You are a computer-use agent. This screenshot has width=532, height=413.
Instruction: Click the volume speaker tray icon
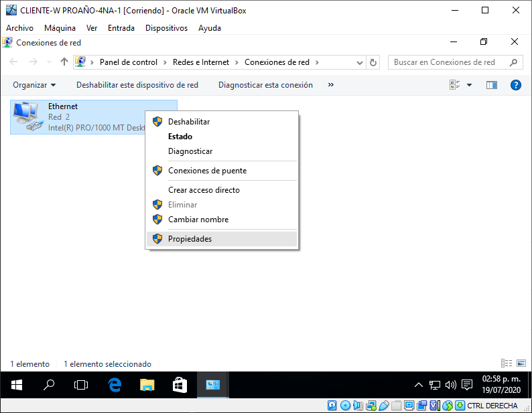(x=450, y=385)
